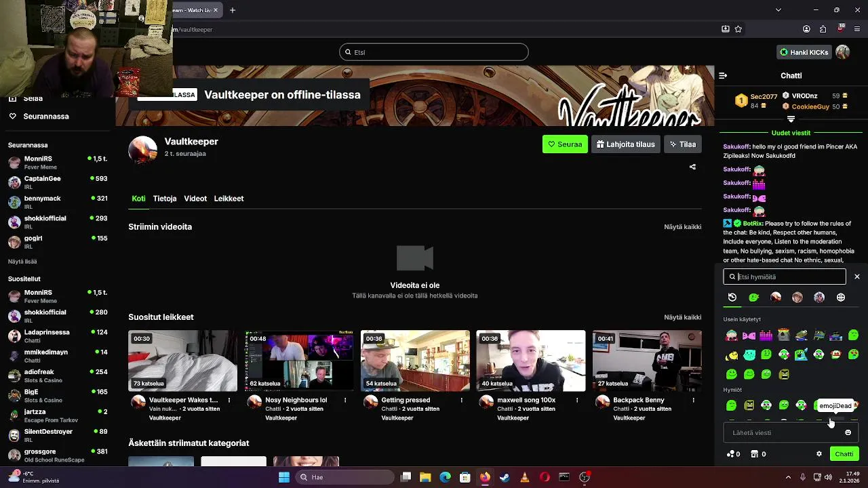Select the globe emote category
Viewport: 868px width, 488px height.
841,297
